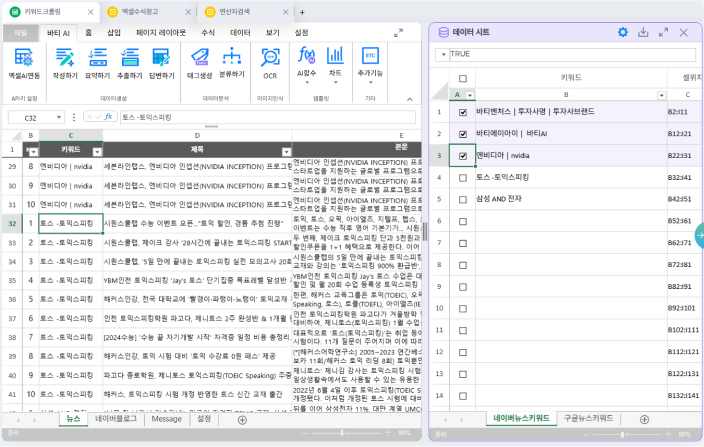Open column B filter dropdown in left sheet
Image resolution: width=704 pixels, height=447 pixels.
[33, 152]
